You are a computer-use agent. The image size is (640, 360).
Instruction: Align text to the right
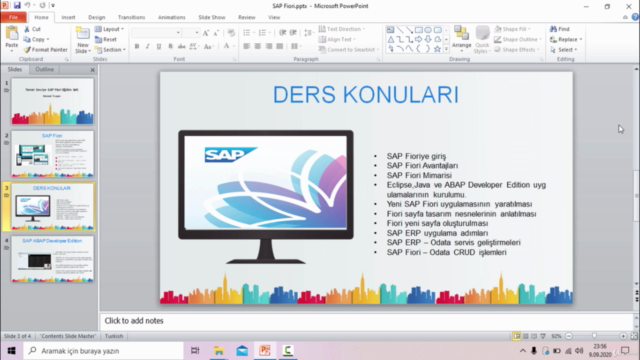click(x=269, y=46)
